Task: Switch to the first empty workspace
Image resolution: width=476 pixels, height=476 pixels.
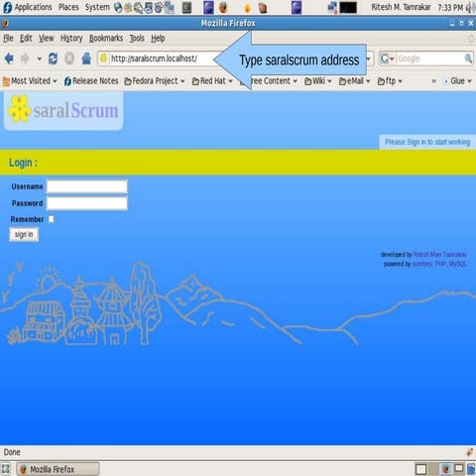Action: [420, 469]
